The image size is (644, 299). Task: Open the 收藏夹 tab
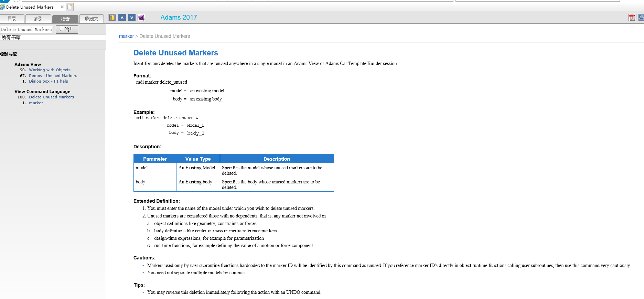pyautogui.click(x=92, y=19)
